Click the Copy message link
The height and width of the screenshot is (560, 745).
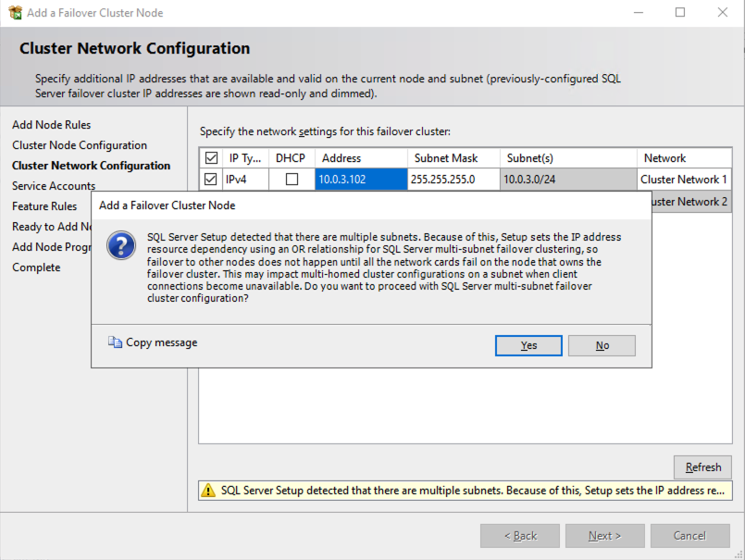161,342
